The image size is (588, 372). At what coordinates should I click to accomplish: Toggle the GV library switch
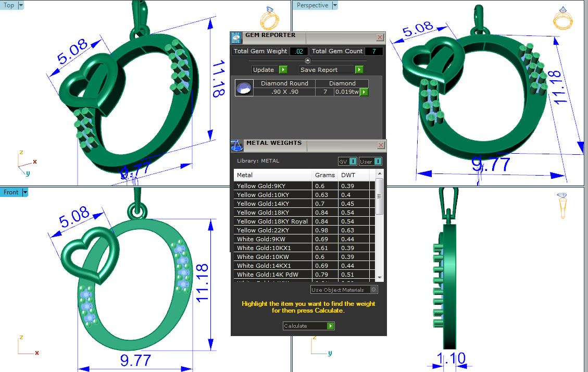(x=353, y=162)
